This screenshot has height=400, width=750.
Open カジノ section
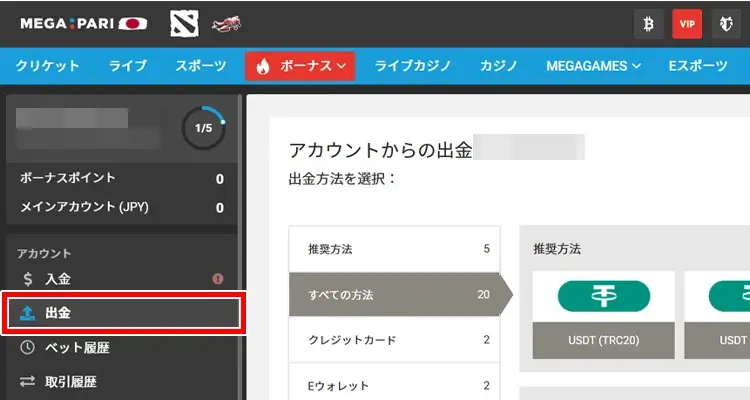point(499,66)
